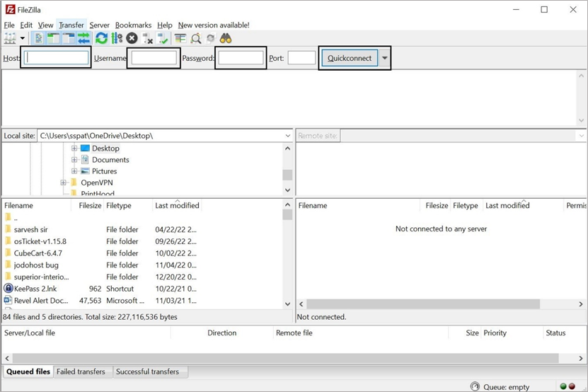Image resolution: width=588 pixels, height=392 pixels.
Task: Open Site Manager dropdown arrow in toolbar
Action: tap(23, 38)
